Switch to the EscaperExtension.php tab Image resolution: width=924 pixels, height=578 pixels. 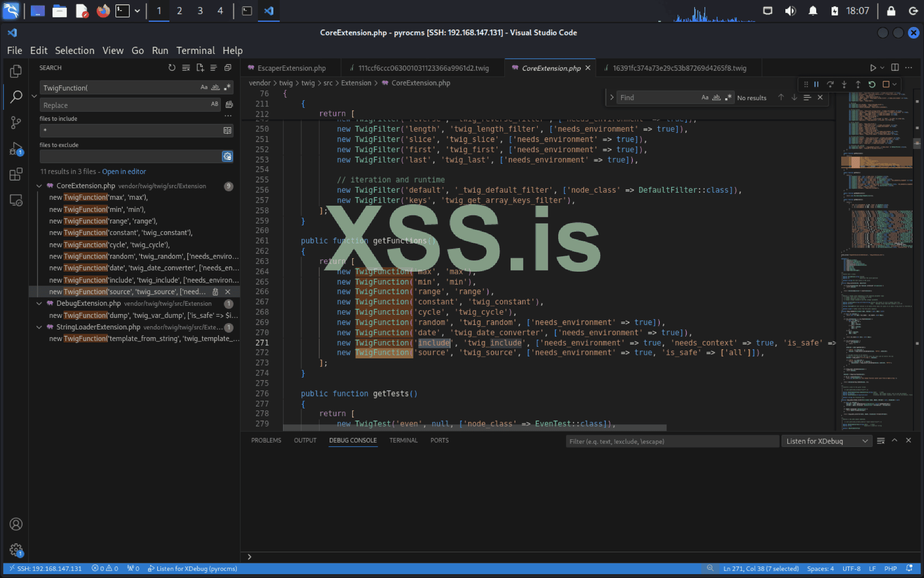[x=291, y=68]
